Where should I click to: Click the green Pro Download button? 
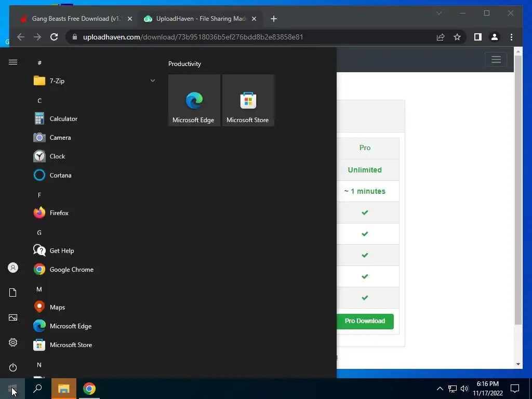tap(365, 321)
